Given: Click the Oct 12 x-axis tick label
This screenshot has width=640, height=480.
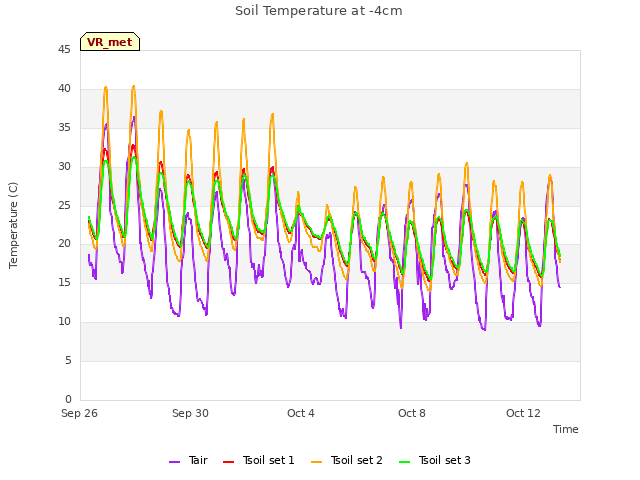Looking at the screenshot, I should [523, 413].
